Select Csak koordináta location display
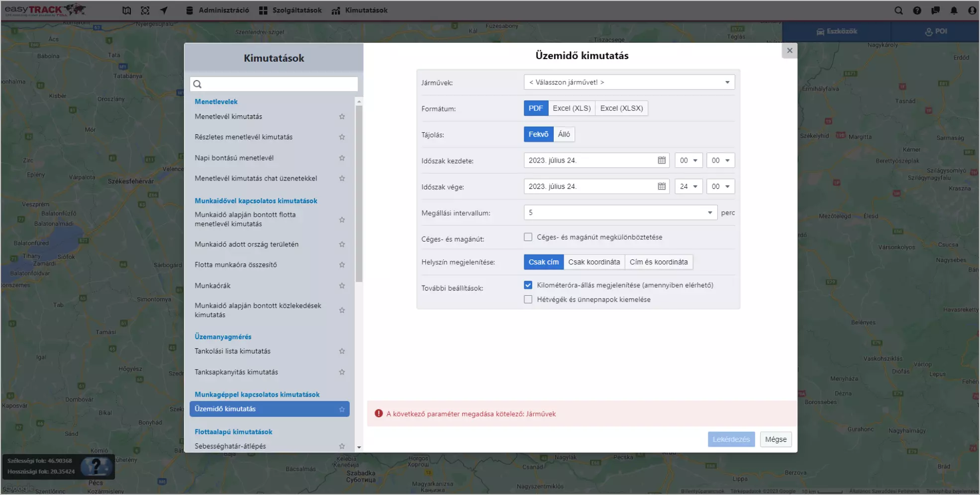This screenshot has width=980, height=495. pos(594,262)
